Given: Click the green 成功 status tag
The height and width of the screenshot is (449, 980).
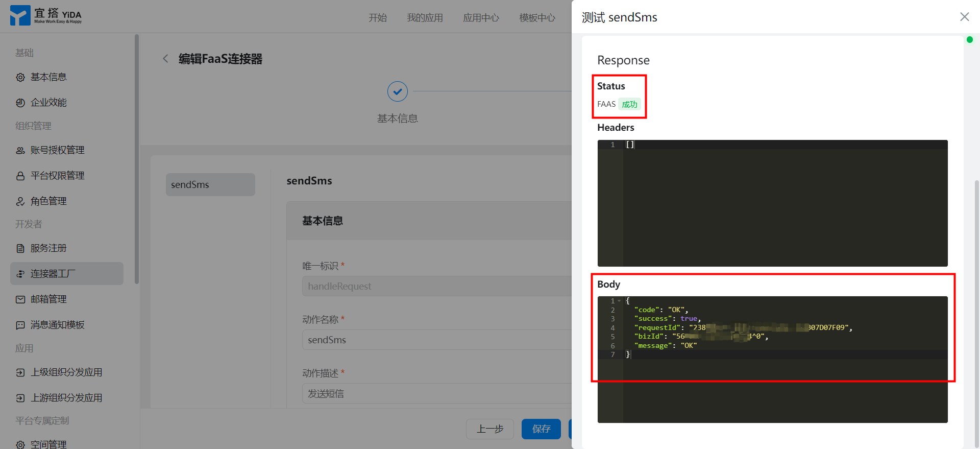Looking at the screenshot, I should (x=629, y=104).
